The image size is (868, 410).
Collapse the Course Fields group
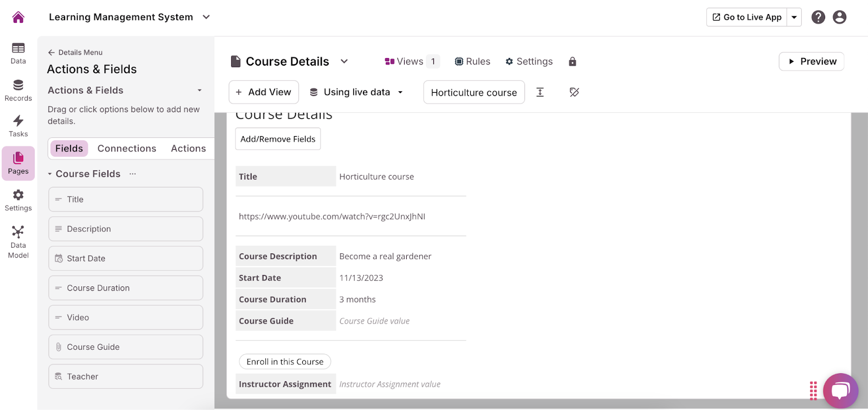click(x=50, y=174)
